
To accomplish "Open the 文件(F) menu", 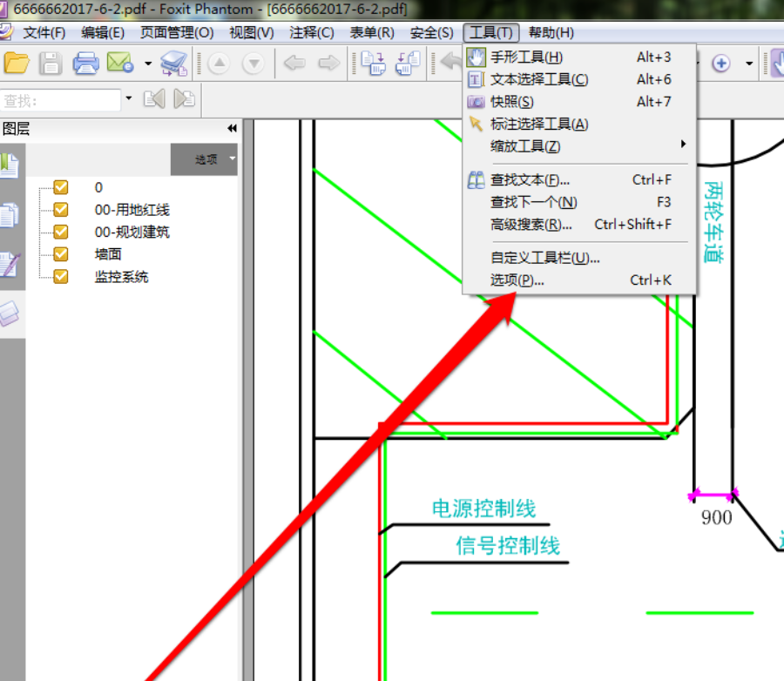I will (44, 32).
